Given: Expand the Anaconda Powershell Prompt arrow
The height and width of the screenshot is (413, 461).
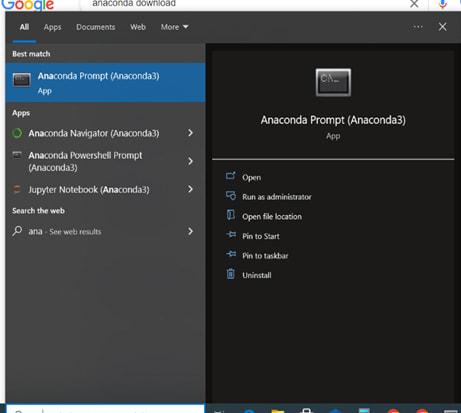Looking at the screenshot, I should (190, 161).
